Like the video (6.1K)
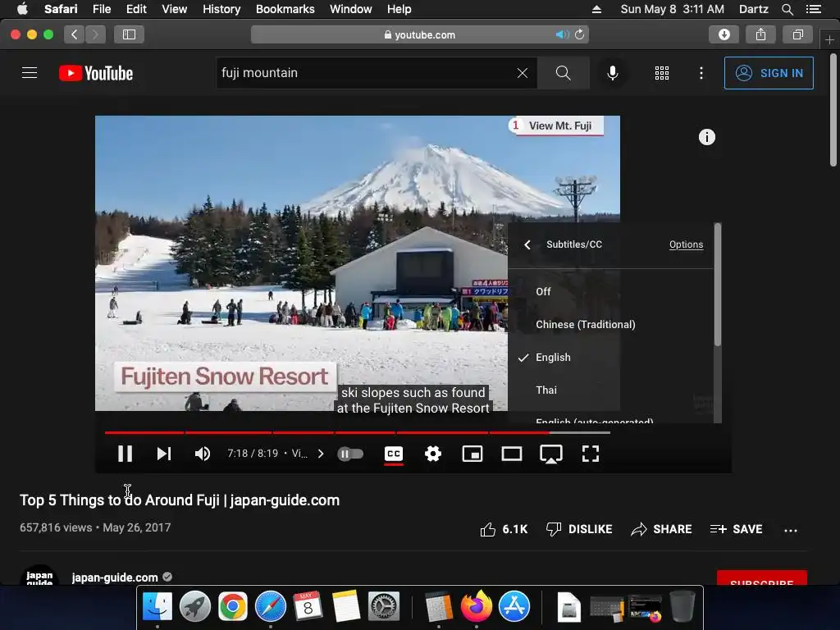Screen dimensions: 840x630 tap(504, 529)
